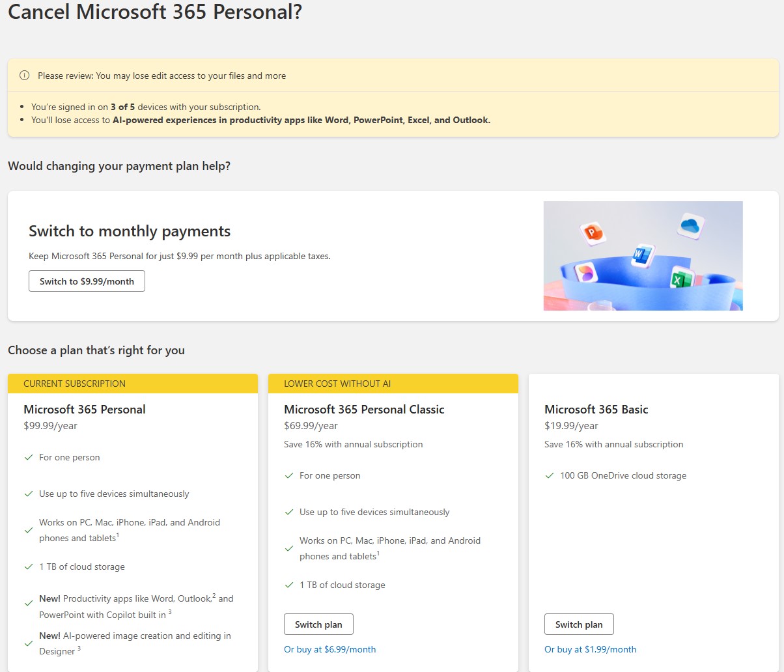Click the Microsoft 365 Personal Classic plan title
Viewport: 784px width, 672px height.
point(364,410)
